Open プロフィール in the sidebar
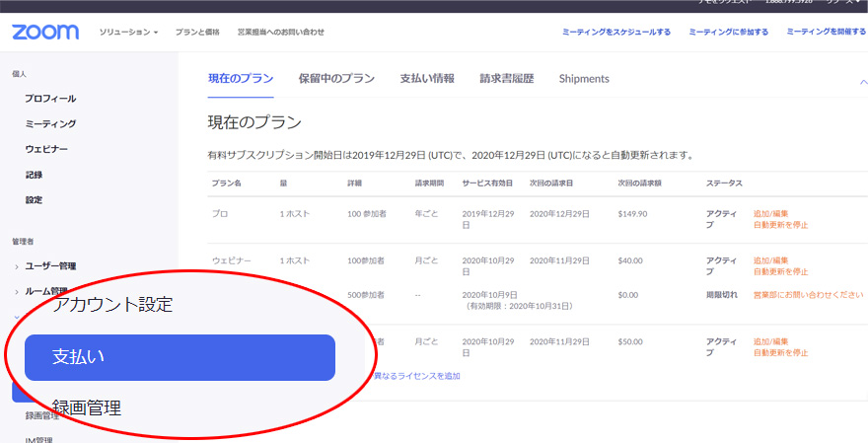 point(50,99)
